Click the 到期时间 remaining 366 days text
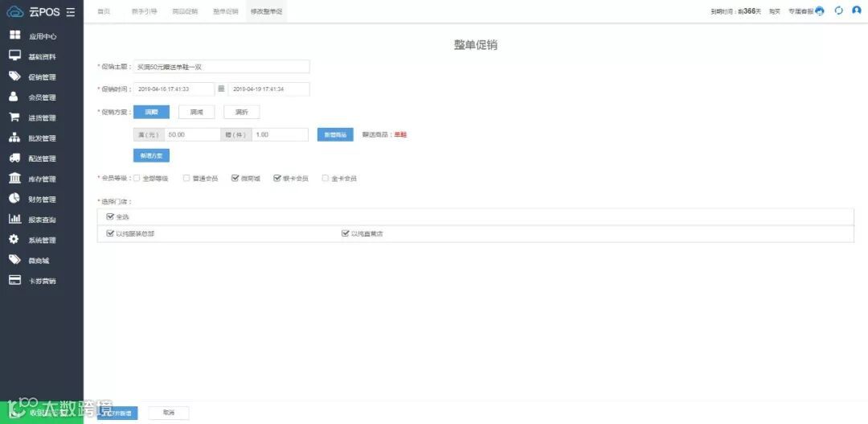The width and height of the screenshot is (868, 424). [736, 11]
